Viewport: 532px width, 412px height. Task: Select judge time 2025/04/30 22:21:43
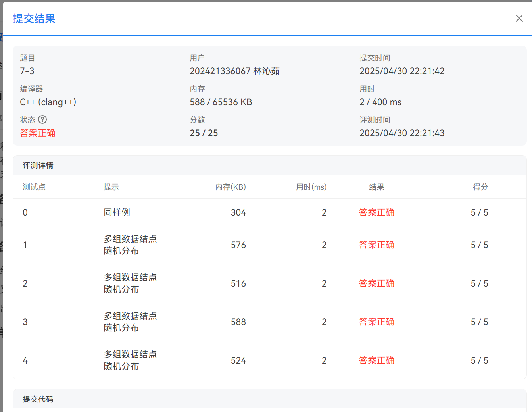402,133
